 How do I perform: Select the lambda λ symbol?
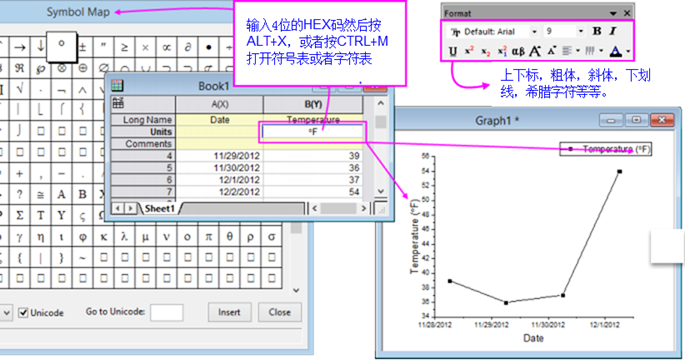[x=125, y=236]
